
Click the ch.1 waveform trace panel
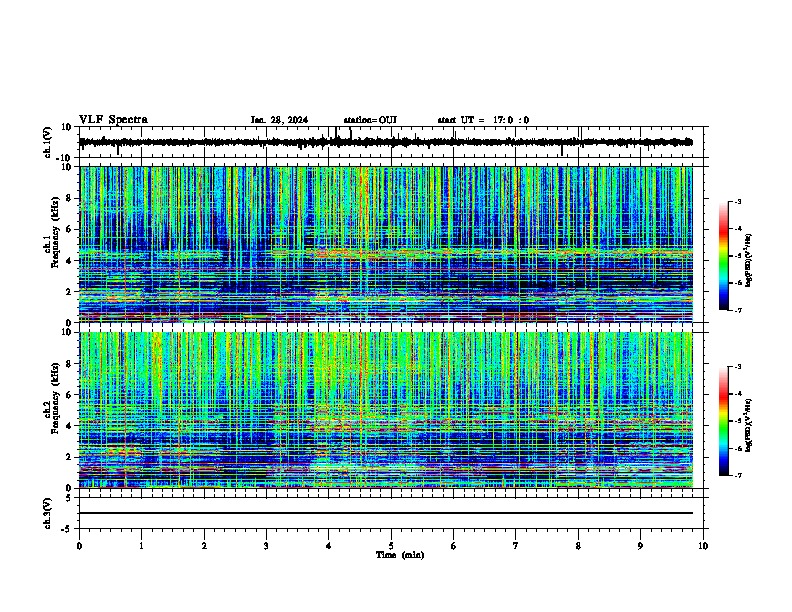(x=391, y=142)
